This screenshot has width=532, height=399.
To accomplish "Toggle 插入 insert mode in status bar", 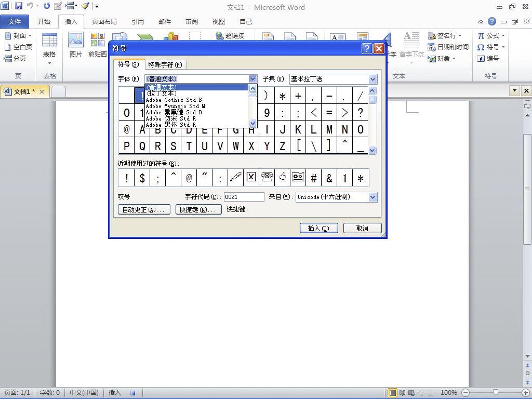I will 115,393.
